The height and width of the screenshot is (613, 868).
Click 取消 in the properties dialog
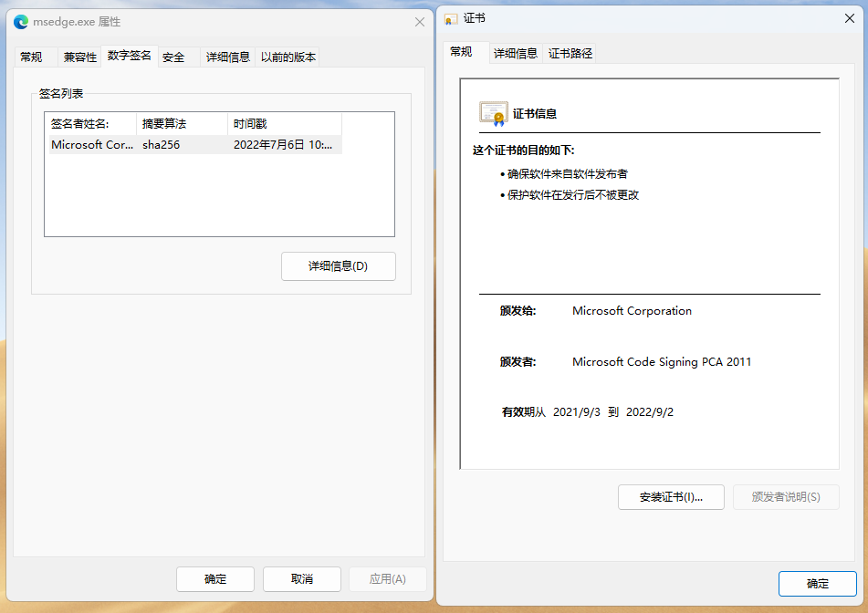(x=301, y=578)
